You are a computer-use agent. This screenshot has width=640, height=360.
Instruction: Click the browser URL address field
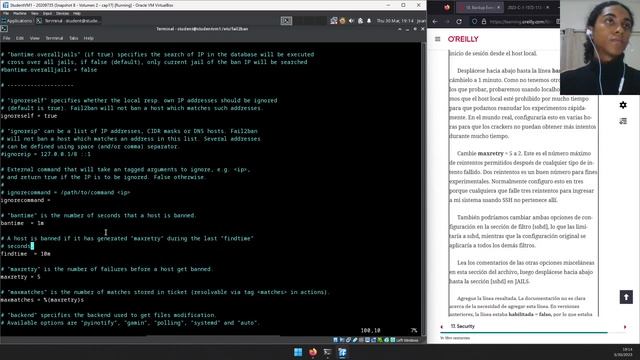click(520, 21)
